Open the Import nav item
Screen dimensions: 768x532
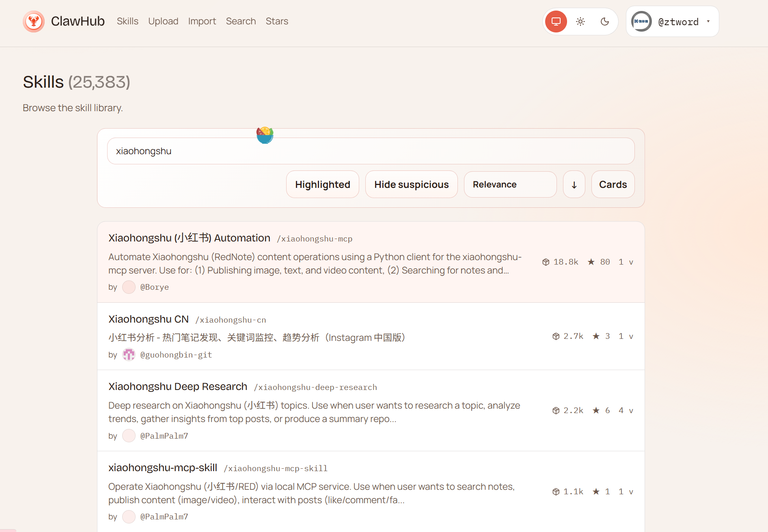tap(202, 21)
